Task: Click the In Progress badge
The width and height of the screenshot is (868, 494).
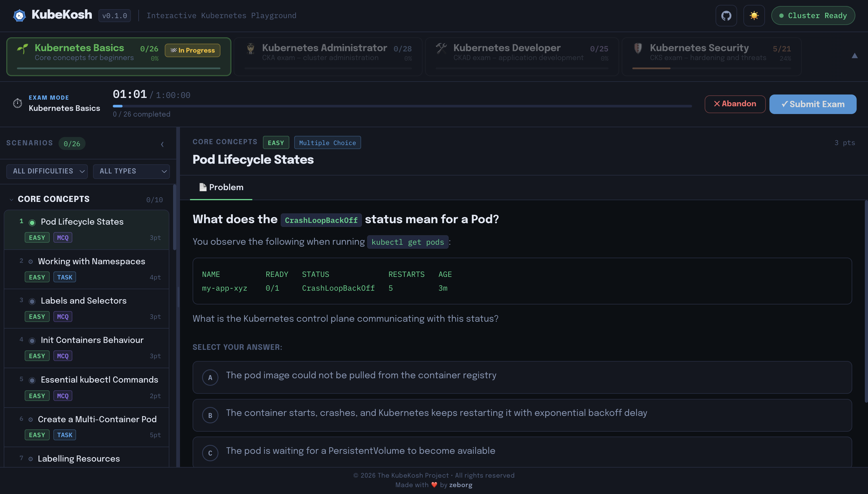Action: tap(193, 50)
